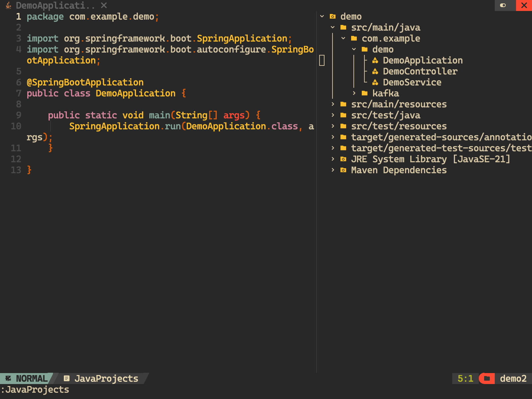
Task: Expand the kafka package
Action: pyautogui.click(x=354, y=93)
